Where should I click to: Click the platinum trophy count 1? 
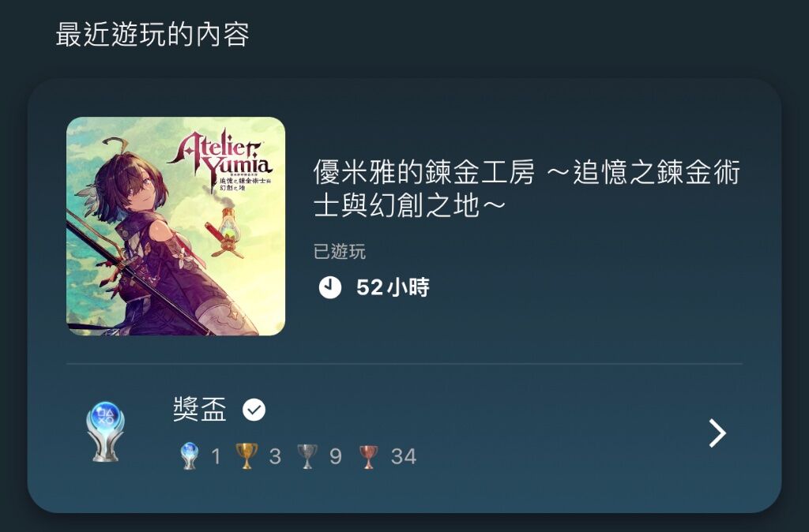pyautogui.click(x=216, y=456)
